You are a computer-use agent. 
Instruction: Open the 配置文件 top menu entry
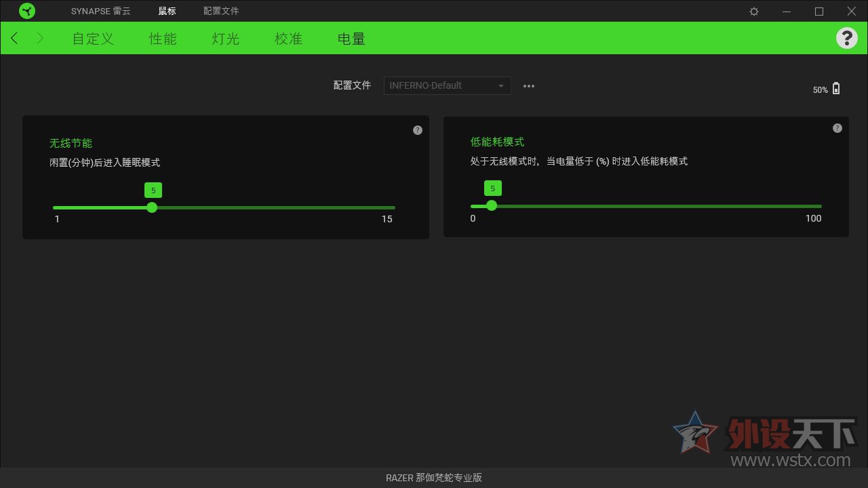click(x=220, y=11)
